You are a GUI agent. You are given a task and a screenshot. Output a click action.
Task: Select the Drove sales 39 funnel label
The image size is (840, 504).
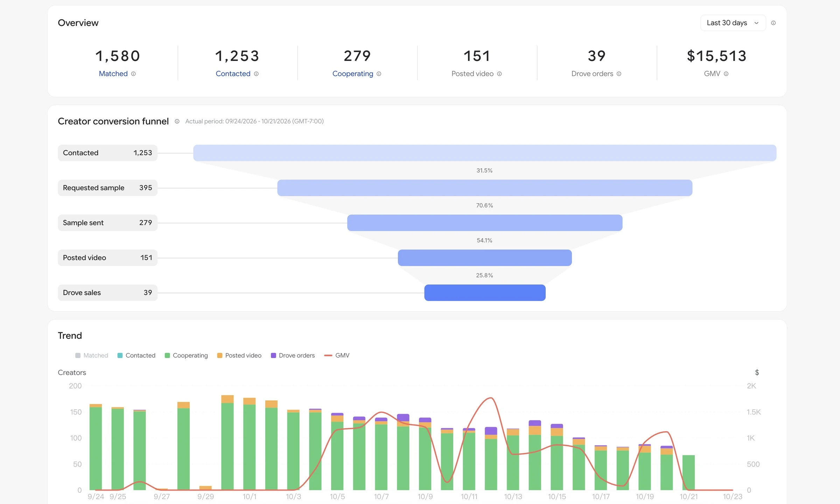click(x=107, y=293)
